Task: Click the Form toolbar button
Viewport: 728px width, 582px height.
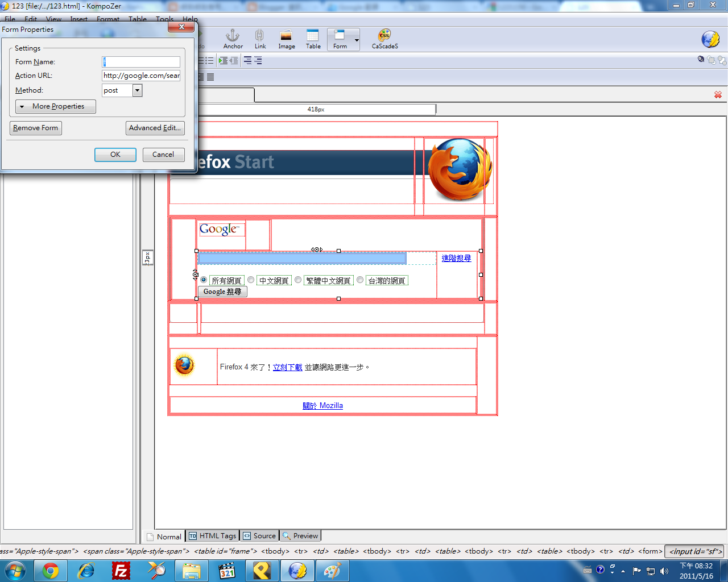Action: click(x=340, y=39)
